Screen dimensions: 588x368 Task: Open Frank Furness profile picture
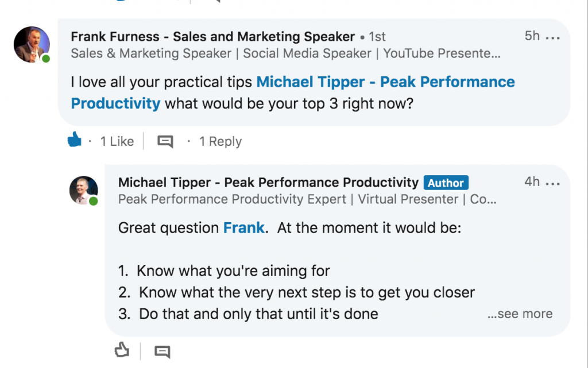pyautogui.click(x=32, y=44)
